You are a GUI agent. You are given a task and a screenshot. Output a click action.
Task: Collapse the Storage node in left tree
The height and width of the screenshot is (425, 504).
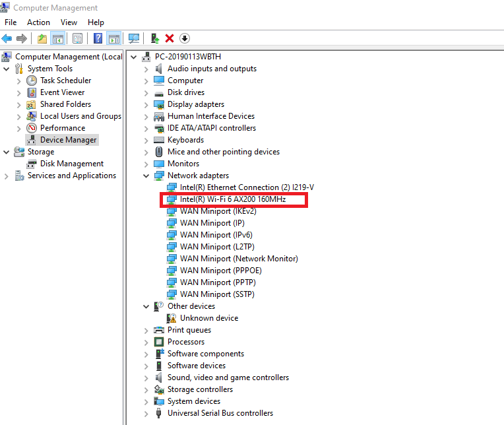click(x=6, y=152)
